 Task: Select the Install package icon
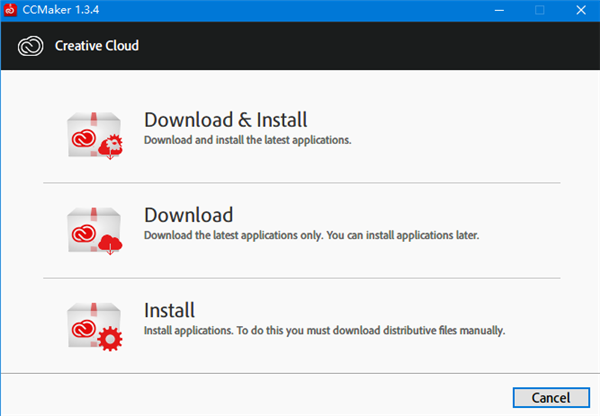(93, 325)
